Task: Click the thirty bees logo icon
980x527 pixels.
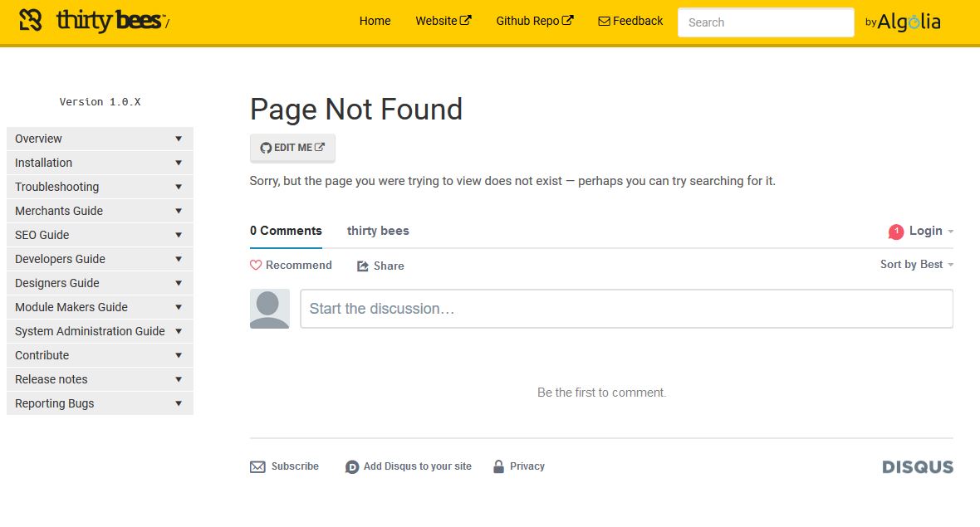Action: [31, 20]
